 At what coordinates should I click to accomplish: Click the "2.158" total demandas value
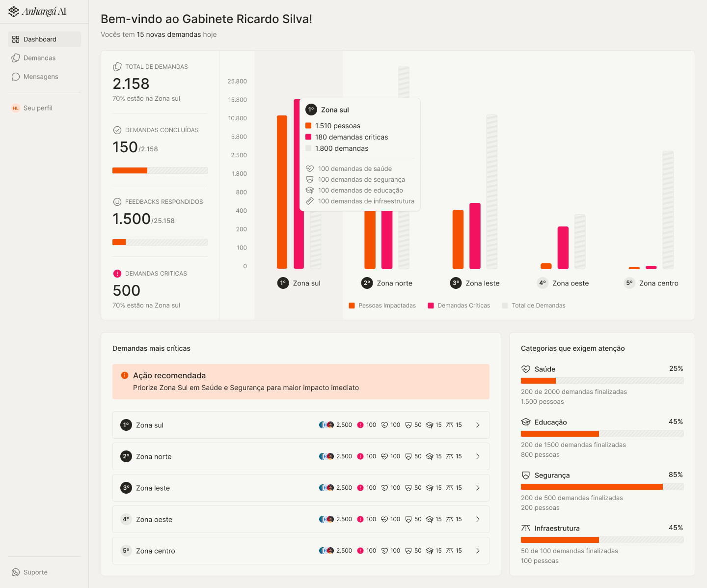pos(131,84)
